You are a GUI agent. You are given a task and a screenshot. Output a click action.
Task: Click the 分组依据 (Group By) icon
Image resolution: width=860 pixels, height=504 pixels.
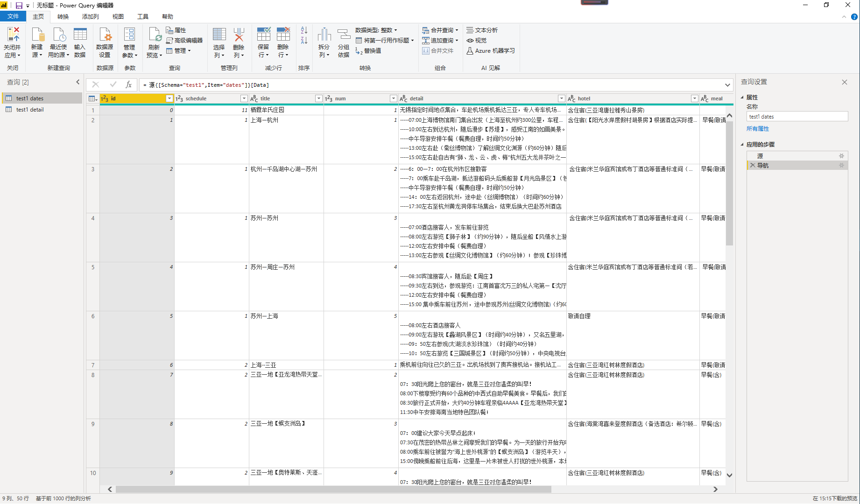344,35
